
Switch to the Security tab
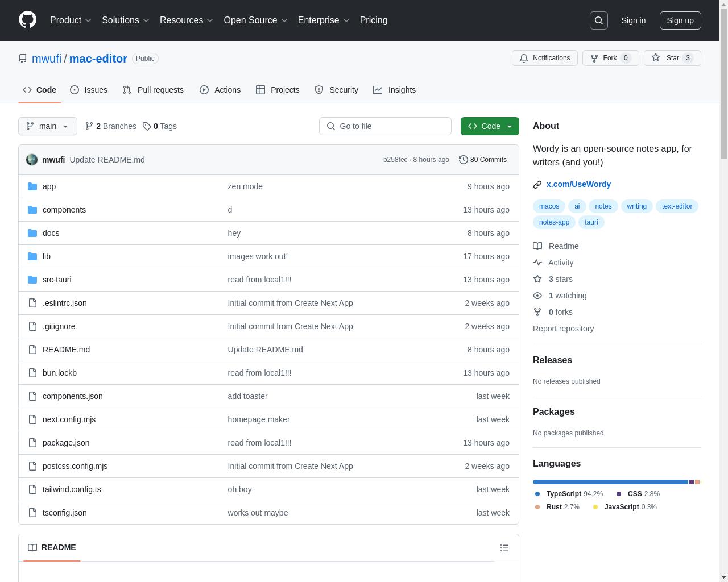[x=337, y=90]
